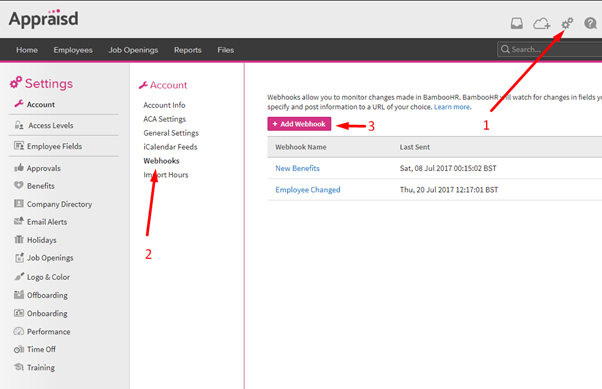This screenshot has height=389, width=602.
Task: Click the Add Webhook button
Action: click(299, 124)
